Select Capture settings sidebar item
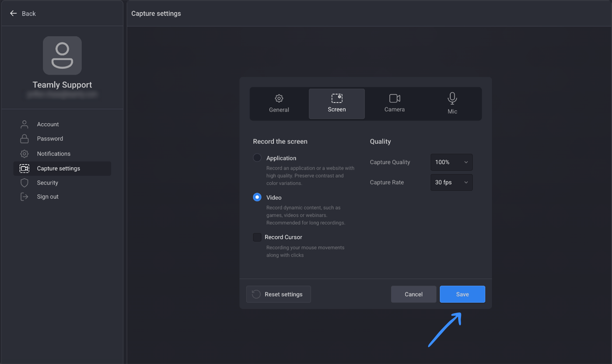 (62, 168)
